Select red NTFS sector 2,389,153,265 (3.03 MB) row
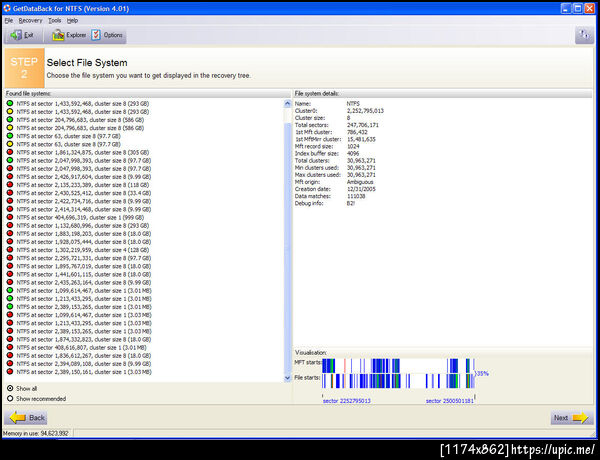 click(84, 331)
